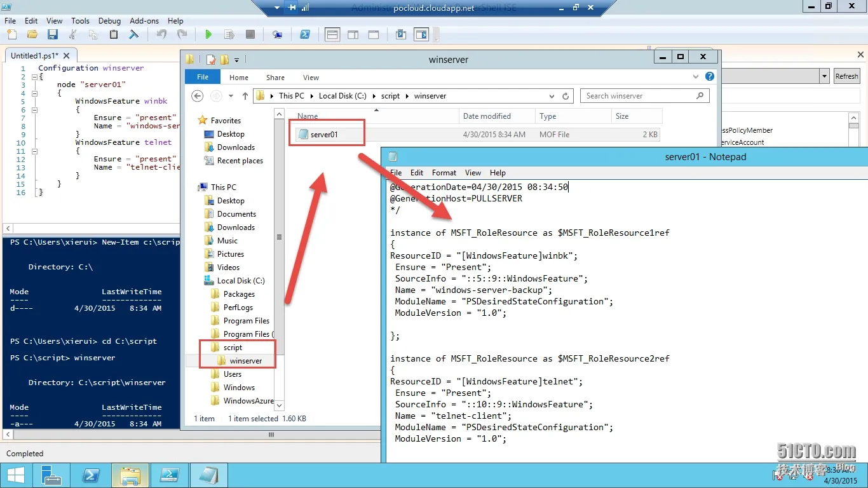Open the Windows Start button

click(x=15, y=475)
